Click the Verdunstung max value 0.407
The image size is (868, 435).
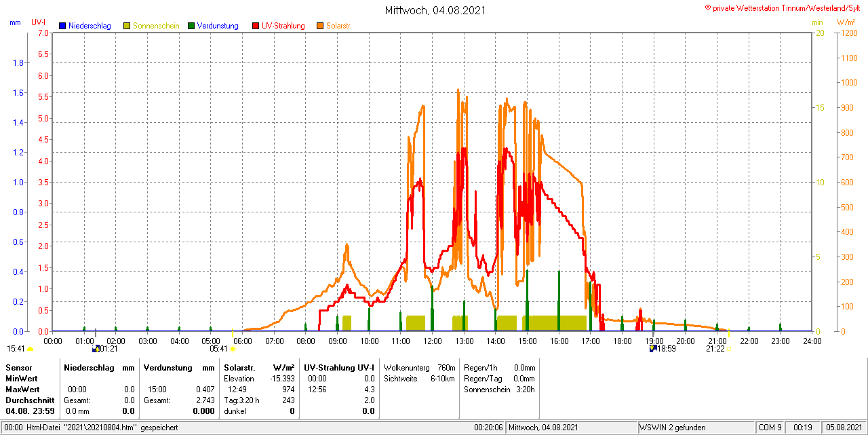point(205,390)
